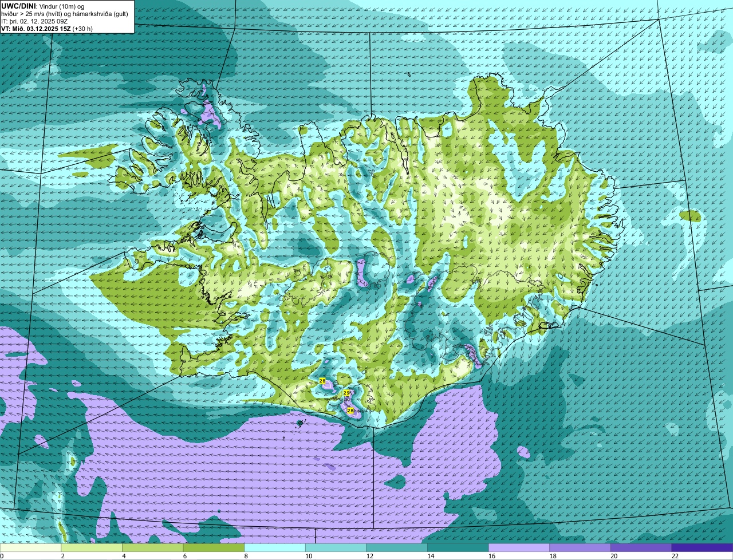
Task: Click the 0–2 m/s pale yellow legend swatch
Action: pos(31,548)
